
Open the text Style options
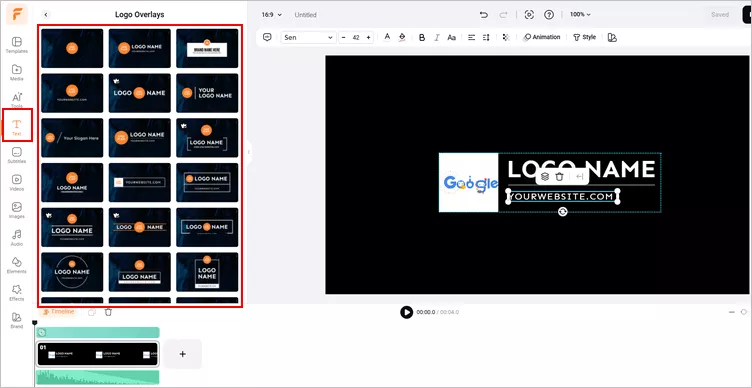585,37
